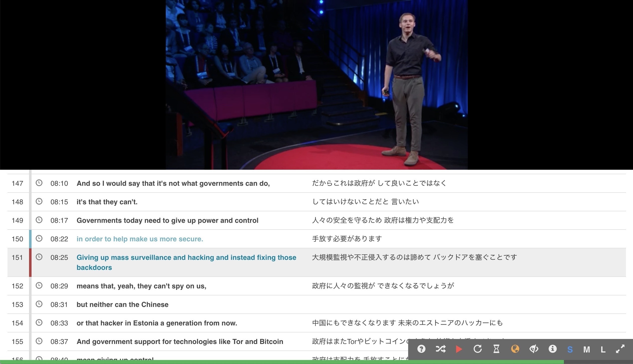Select the M medium subtitle size
This screenshot has width=633, height=364.
[x=587, y=349]
